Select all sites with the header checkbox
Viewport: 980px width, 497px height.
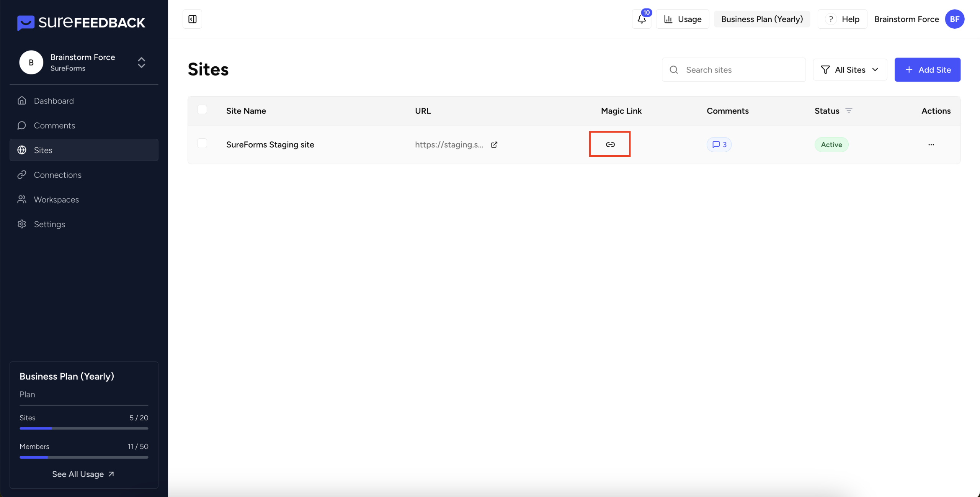click(202, 110)
